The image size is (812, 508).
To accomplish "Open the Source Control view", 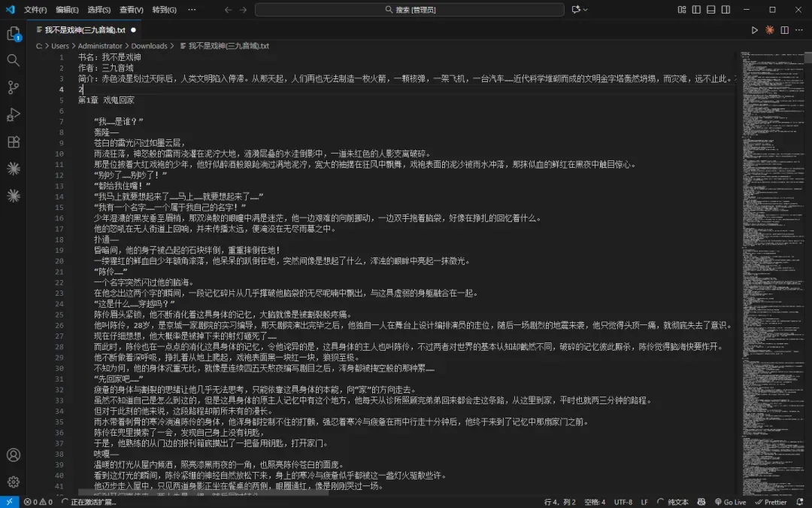I will 14,87.
